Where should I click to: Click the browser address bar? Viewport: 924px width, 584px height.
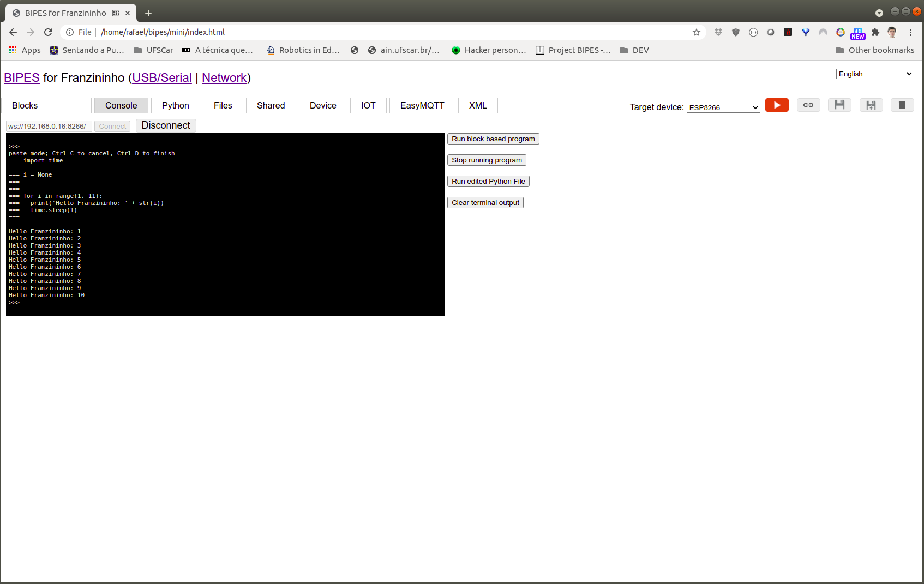pyautogui.click(x=382, y=32)
